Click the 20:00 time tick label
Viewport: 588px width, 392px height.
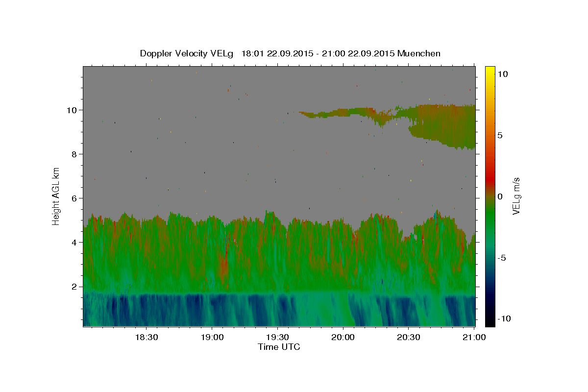(x=343, y=337)
